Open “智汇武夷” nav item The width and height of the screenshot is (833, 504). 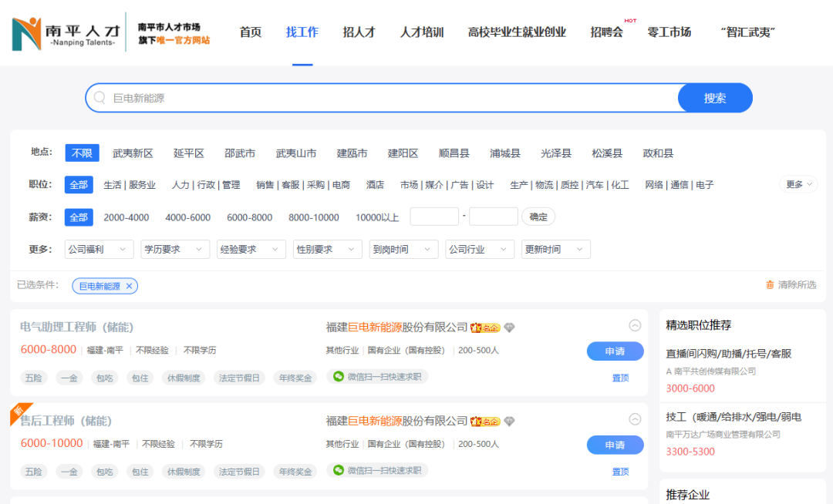point(748,32)
